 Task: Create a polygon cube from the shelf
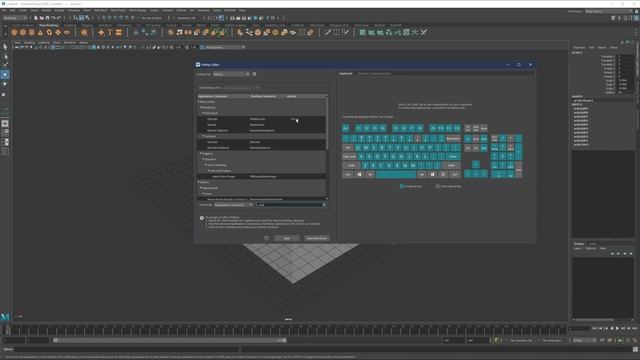[23, 32]
